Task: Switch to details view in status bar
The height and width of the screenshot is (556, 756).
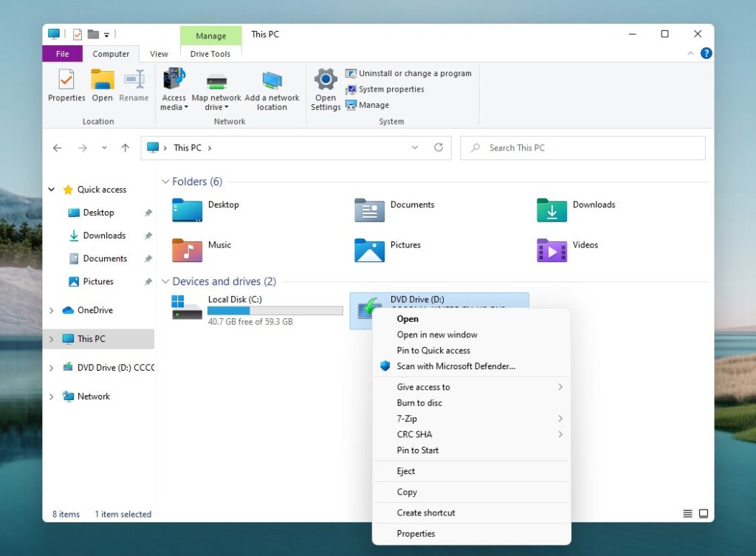Action: pyautogui.click(x=687, y=512)
